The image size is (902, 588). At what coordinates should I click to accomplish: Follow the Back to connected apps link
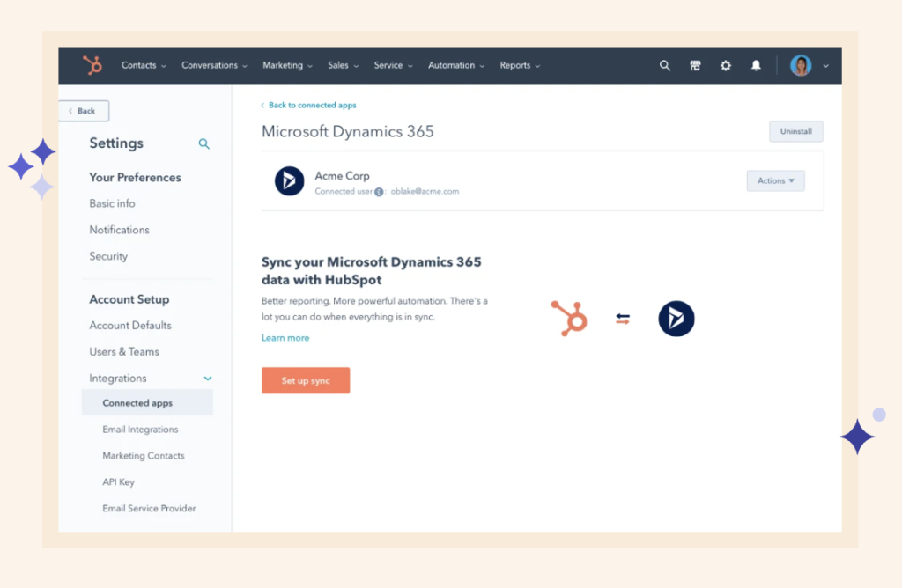coord(309,105)
